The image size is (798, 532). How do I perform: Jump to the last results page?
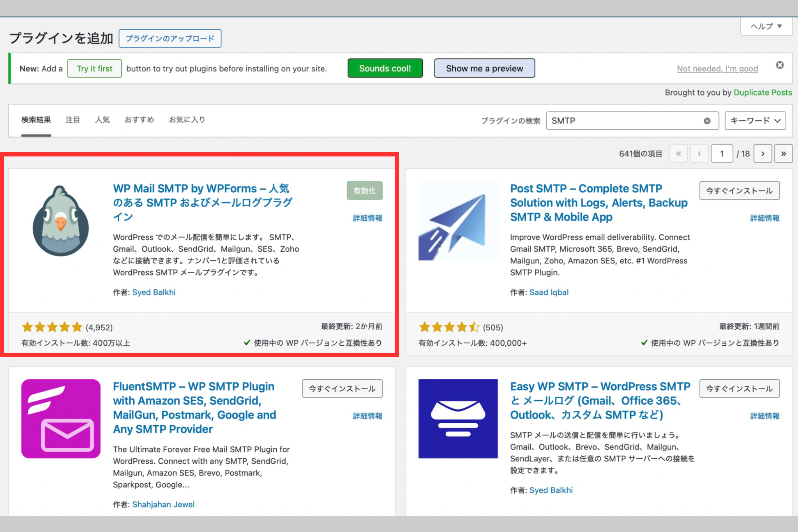coord(783,154)
